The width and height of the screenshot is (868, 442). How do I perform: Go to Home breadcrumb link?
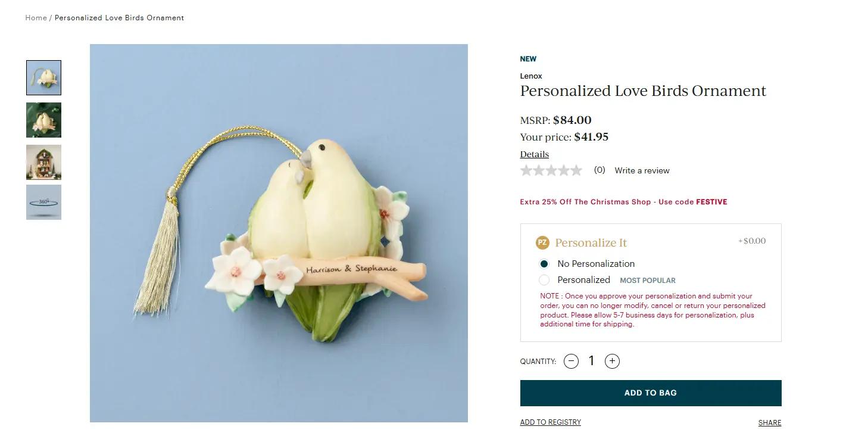36,18
